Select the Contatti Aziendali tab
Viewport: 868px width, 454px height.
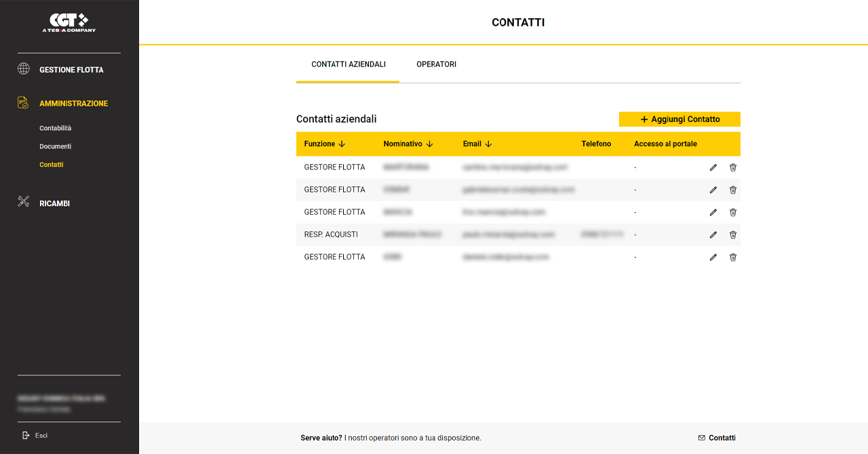[348, 64]
